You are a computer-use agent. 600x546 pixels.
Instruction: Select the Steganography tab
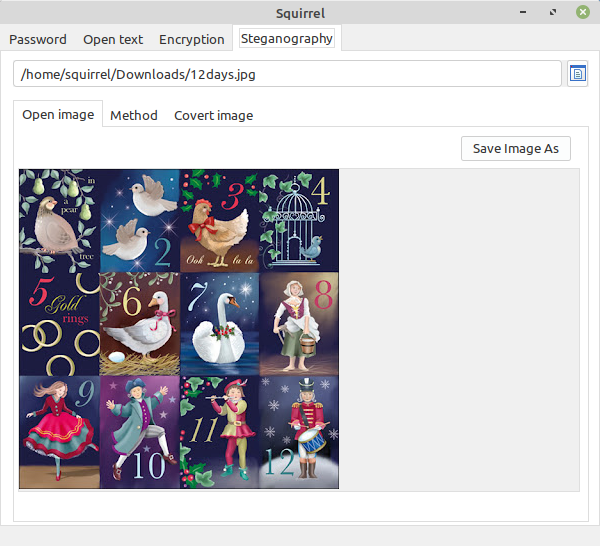286,38
